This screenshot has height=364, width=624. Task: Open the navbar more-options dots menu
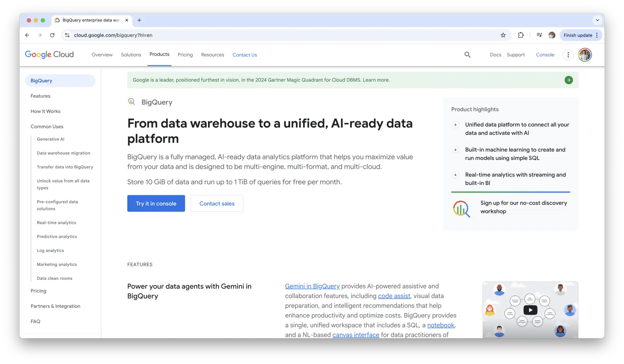pyautogui.click(x=568, y=55)
